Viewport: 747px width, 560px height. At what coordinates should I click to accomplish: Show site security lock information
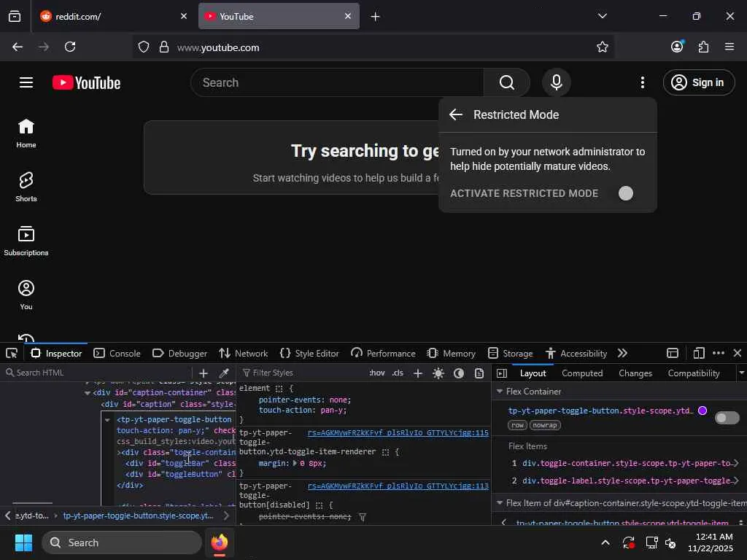164,47
